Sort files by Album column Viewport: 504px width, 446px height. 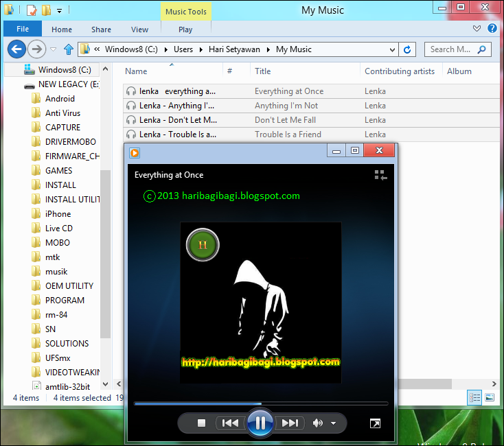pos(459,71)
